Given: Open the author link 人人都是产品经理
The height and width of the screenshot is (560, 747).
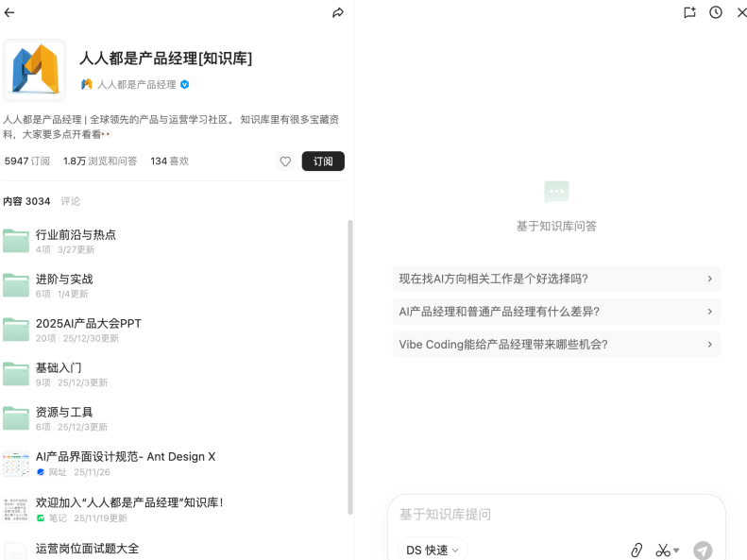Looking at the screenshot, I should click(x=137, y=85).
